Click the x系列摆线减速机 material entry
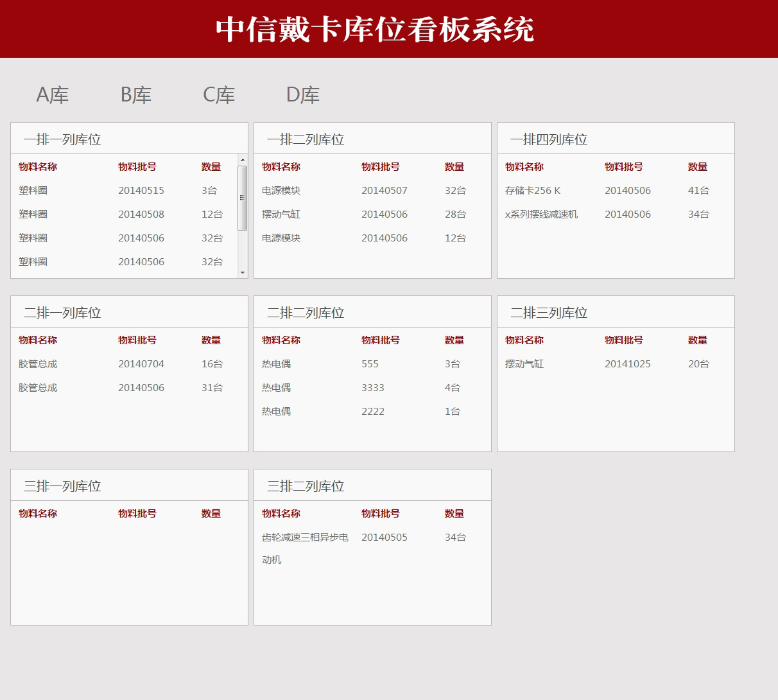This screenshot has height=700, width=778. 541,214
